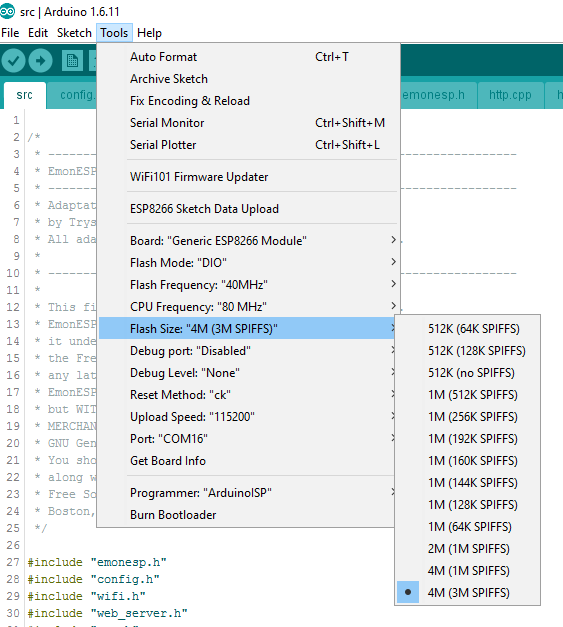Select 4M (1M SPIFFS) flash size

click(x=468, y=571)
